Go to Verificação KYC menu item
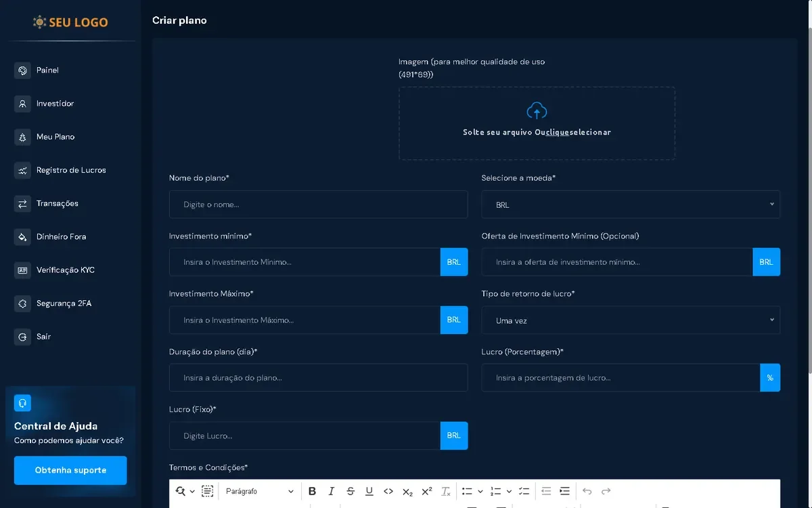The height and width of the screenshot is (508, 812). 65,270
